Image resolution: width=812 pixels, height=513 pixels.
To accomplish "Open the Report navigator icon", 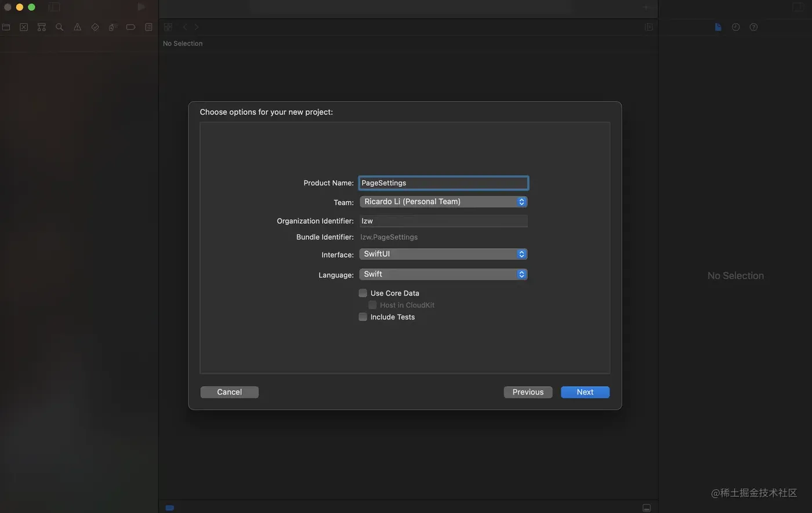I will click(148, 27).
